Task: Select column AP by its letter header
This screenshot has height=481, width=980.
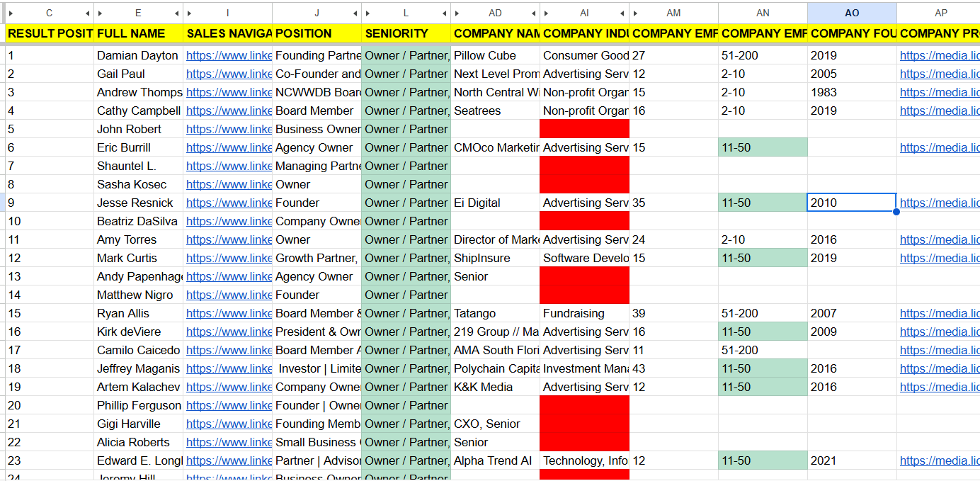Action: pos(938,13)
